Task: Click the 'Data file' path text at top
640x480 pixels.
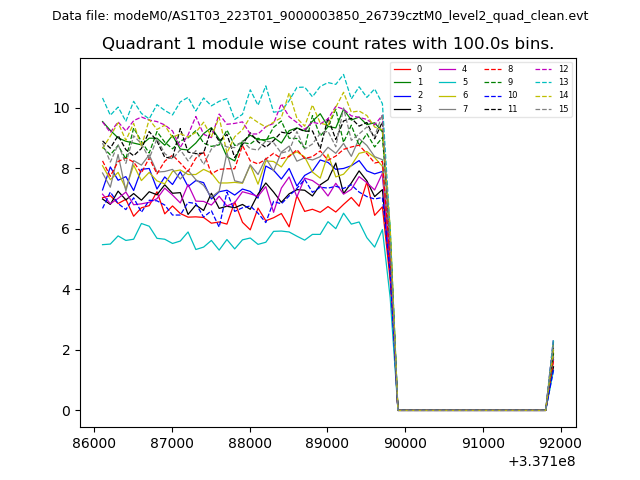Action: [x=320, y=16]
